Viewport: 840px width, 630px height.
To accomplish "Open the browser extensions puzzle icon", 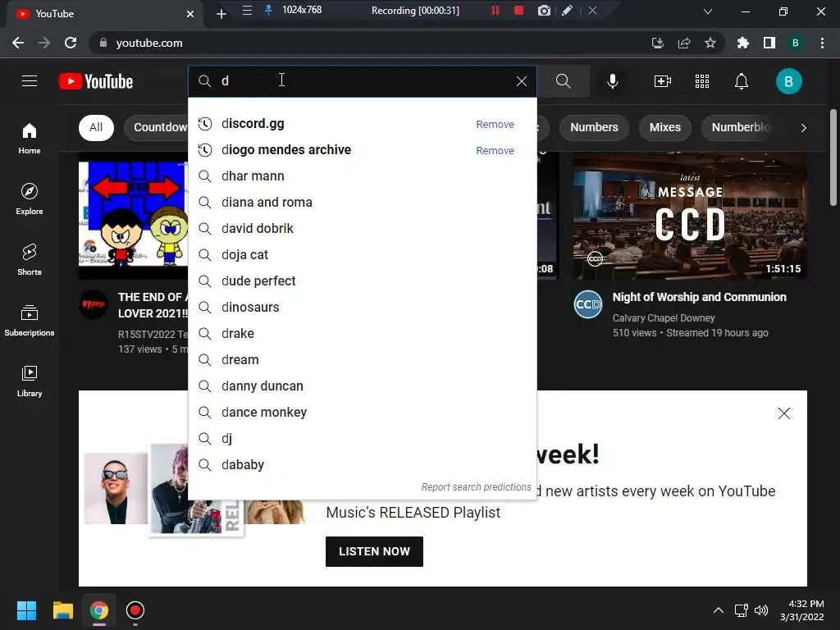I will click(x=742, y=43).
